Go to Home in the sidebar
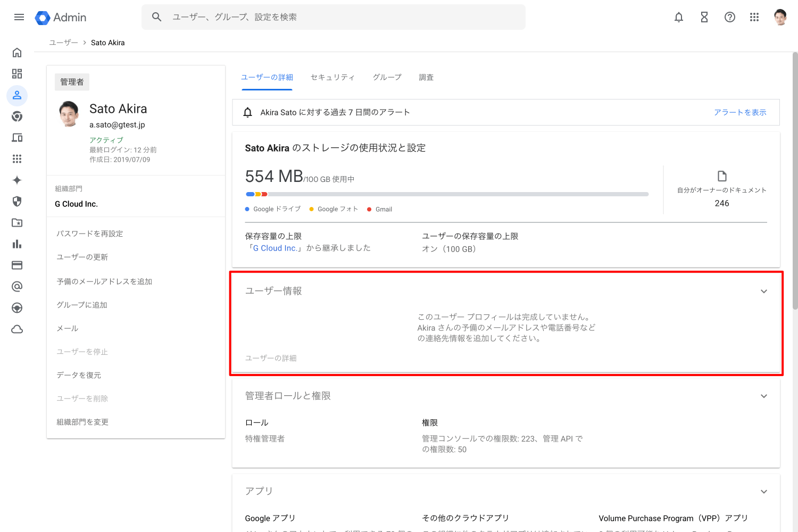Viewport: 798px width, 532px height. click(x=17, y=53)
